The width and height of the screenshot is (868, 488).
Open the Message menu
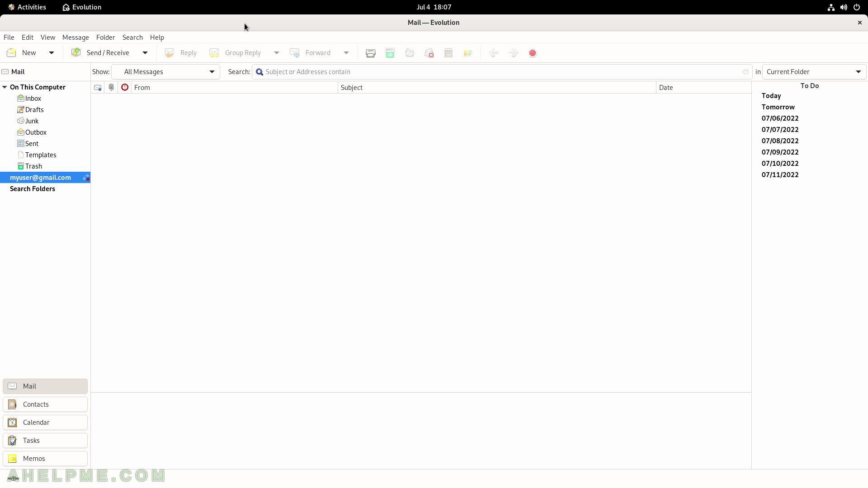75,38
